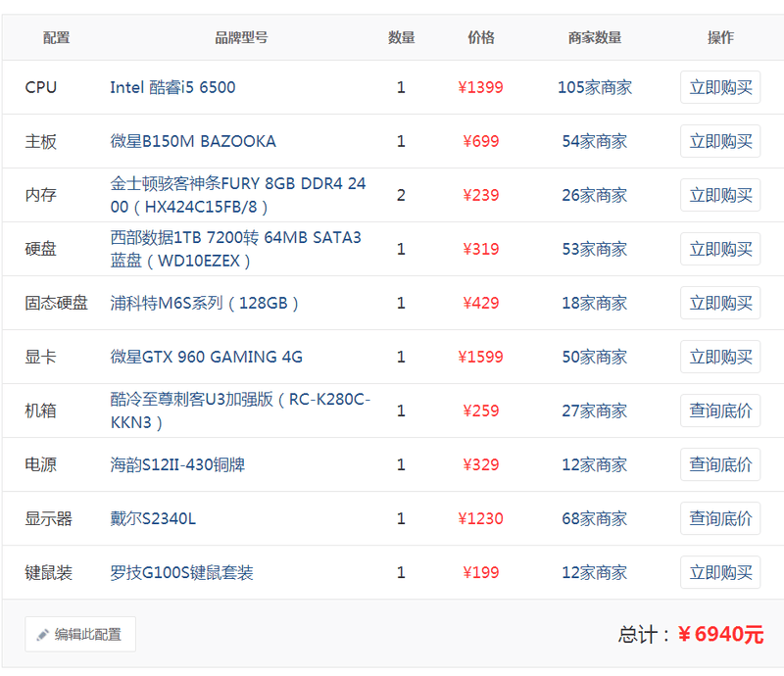Viewport: 784px width, 676px height.
Task: Click 立即购买 for the 键鼠装 row
Action: [720, 572]
